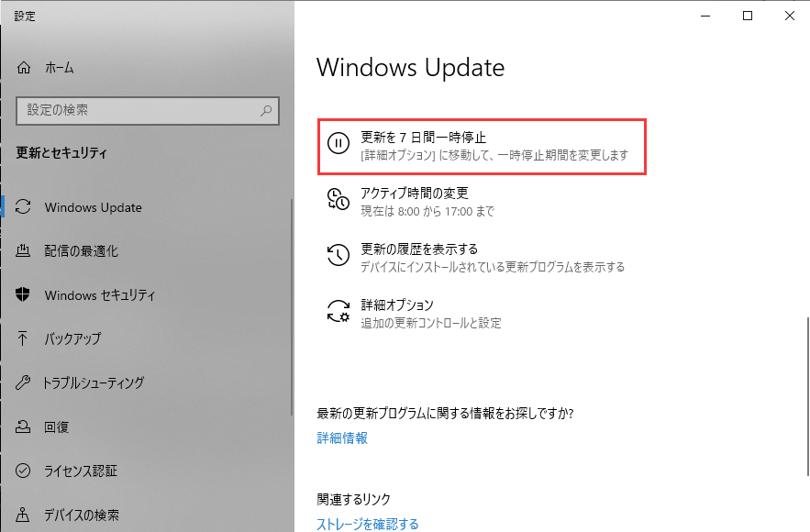The width and height of the screenshot is (810, 532).
Task: Click the search magnifier in 設定の検索
Action: (265, 110)
